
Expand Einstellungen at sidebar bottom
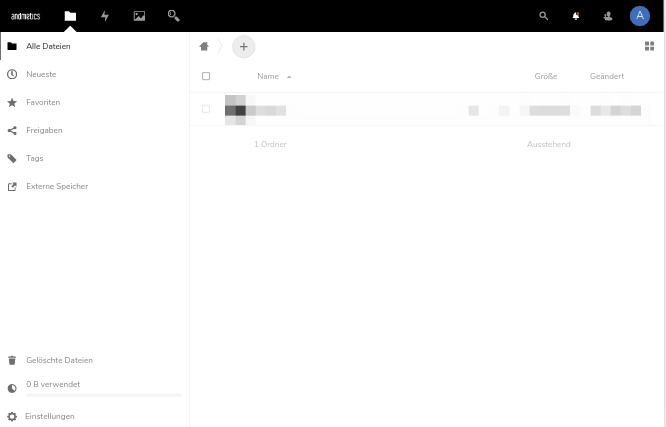tap(94, 416)
